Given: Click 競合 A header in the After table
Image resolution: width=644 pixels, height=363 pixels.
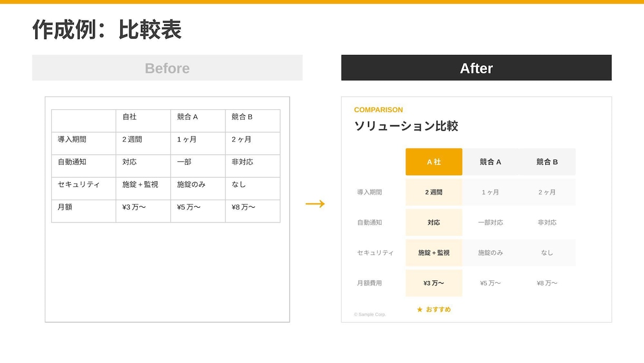Looking at the screenshot, I should 490,162.
